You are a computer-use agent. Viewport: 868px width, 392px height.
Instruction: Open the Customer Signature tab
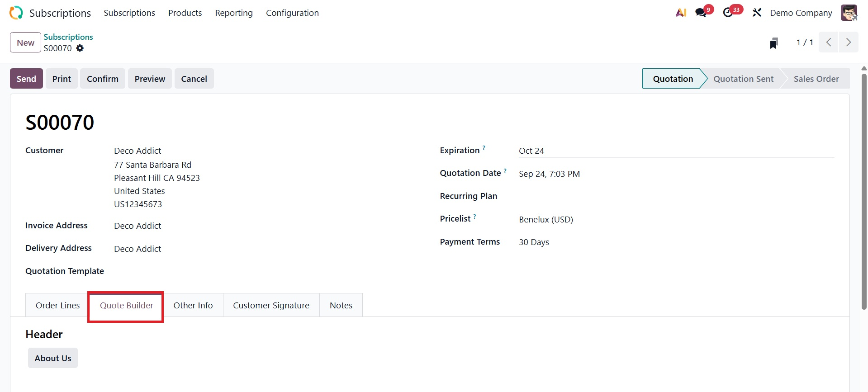click(x=271, y=306)
